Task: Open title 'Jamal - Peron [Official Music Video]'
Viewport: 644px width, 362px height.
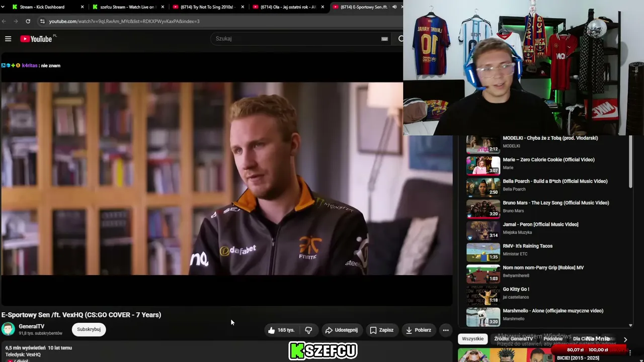Action: point(541,225)
